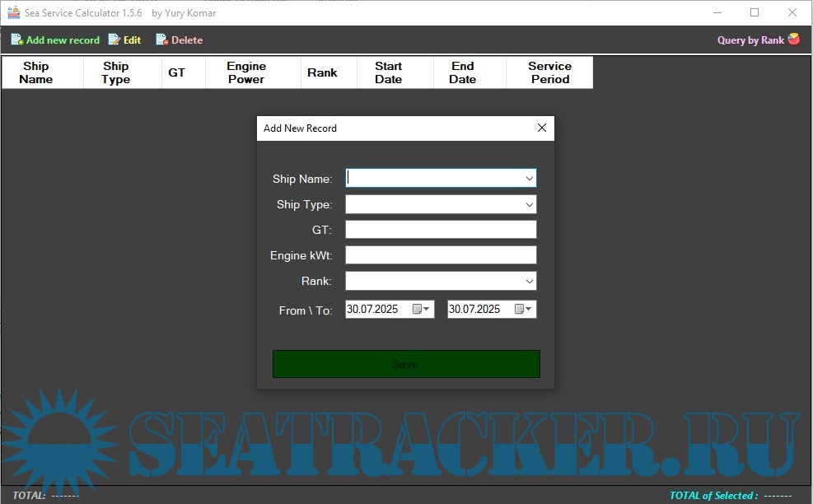
Task: Open the From date calendar picker
Action: [420, 310]
